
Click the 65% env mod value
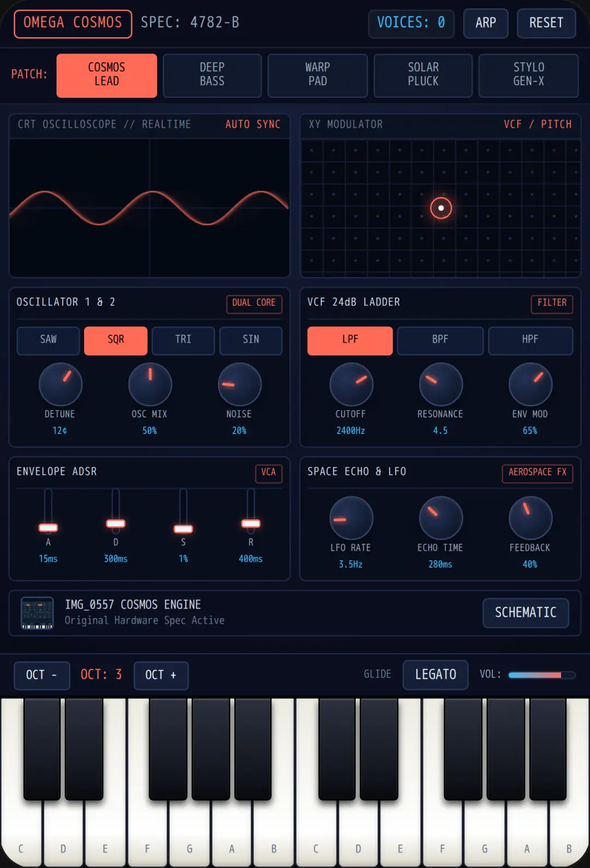point(530,431)
